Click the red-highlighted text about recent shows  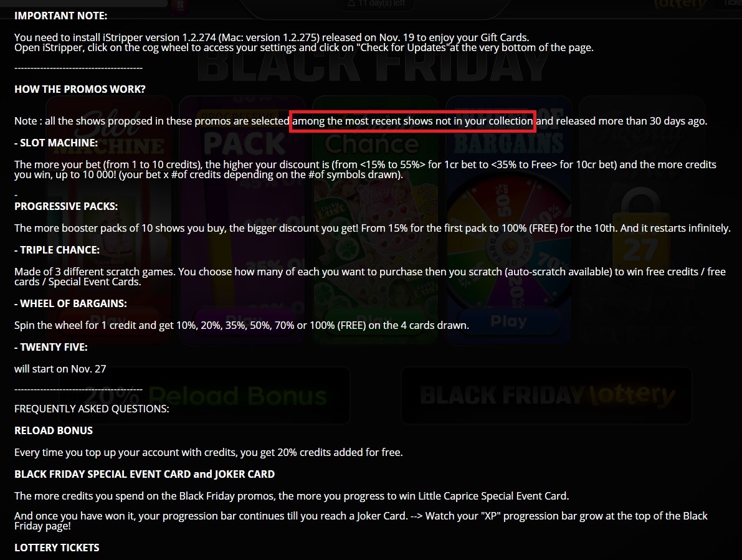(412, 121)
